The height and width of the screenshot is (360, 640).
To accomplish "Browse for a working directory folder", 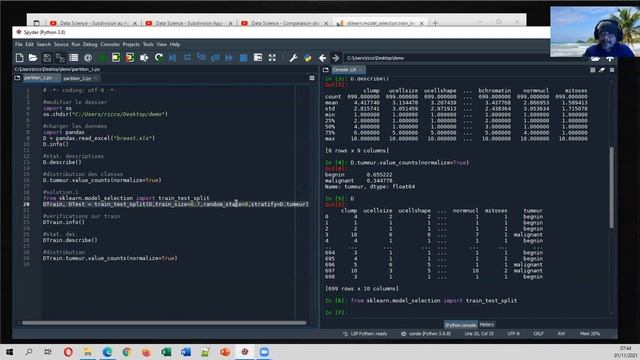I will coord(596,59).
